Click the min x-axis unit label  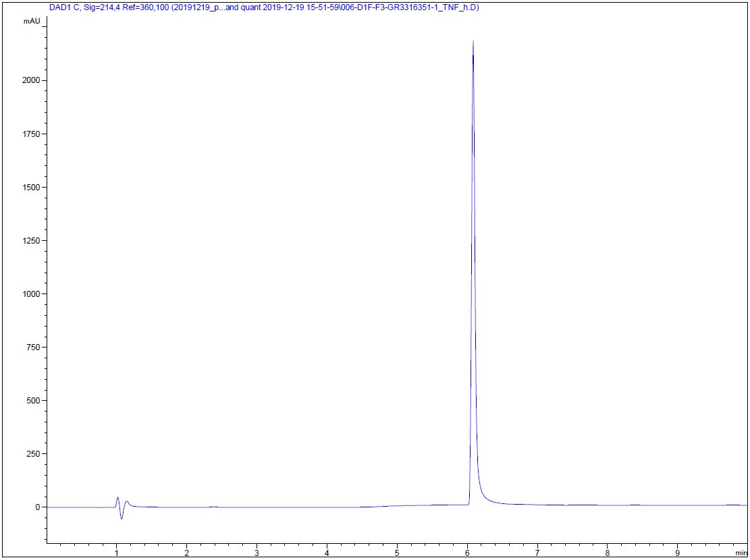coord(741,552)
